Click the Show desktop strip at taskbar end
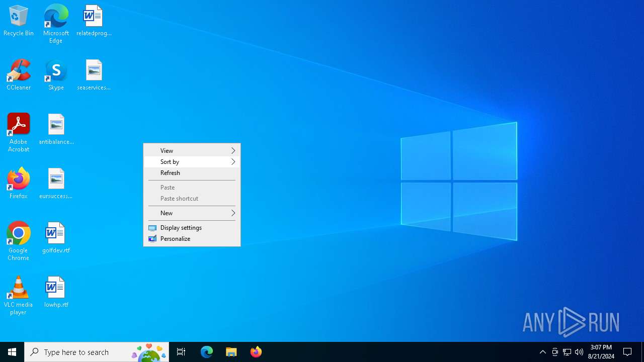Image resolution: width=644 pixels, height=362 pixels. (x=642, y=352)
